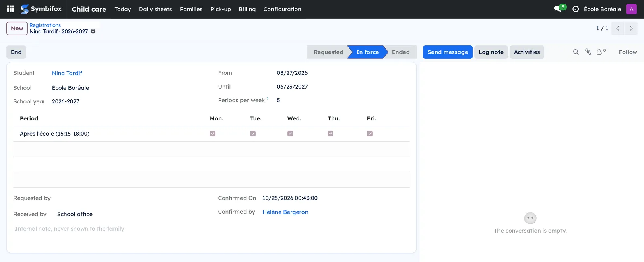The width and height of the screenshot is (644, 262).
Task: Show followers list icon
Action: point(601,52)
